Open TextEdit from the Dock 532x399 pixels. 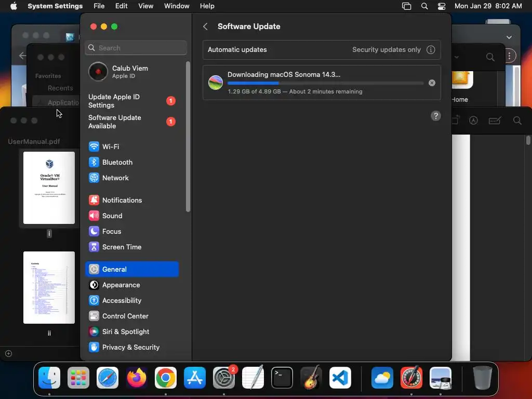[x=253, y=378]
